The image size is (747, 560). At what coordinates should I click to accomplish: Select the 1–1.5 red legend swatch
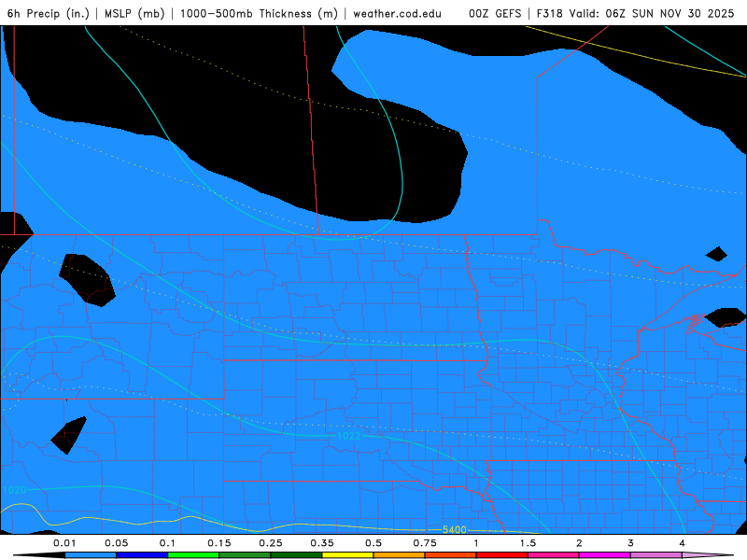(x=502, y=555)
